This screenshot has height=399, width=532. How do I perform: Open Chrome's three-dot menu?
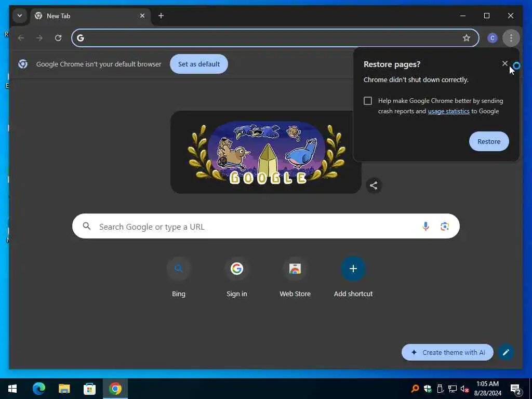pos(511,38)
